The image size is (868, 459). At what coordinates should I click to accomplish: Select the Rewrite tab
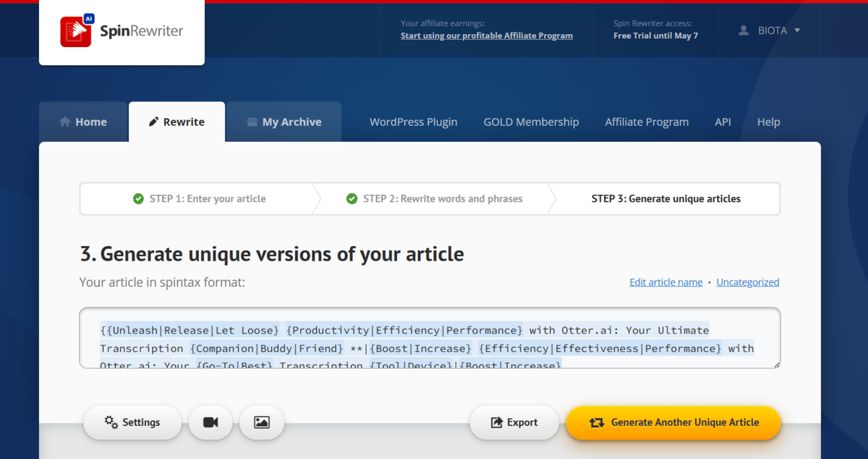(177, 122)
